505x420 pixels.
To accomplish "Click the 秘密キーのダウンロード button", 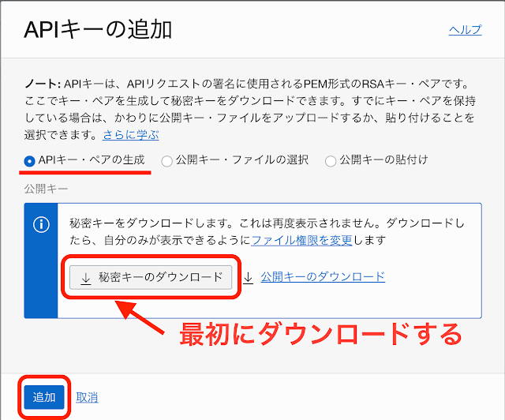I will click(151, 277).
